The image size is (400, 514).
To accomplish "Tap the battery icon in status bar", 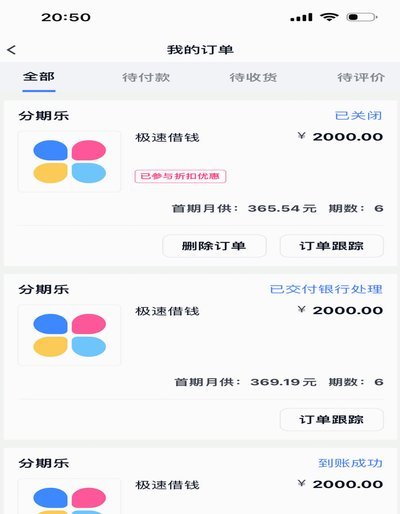I will tap(362, 17).
